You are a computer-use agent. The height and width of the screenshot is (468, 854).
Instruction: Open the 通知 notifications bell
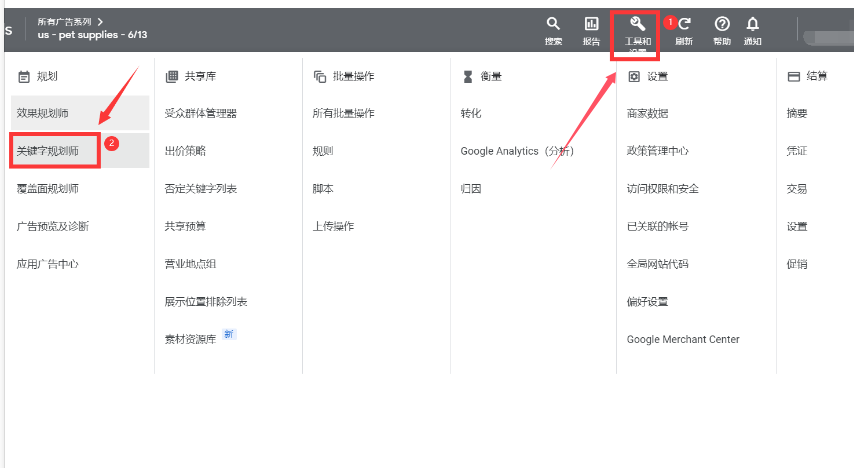point(753,24)
